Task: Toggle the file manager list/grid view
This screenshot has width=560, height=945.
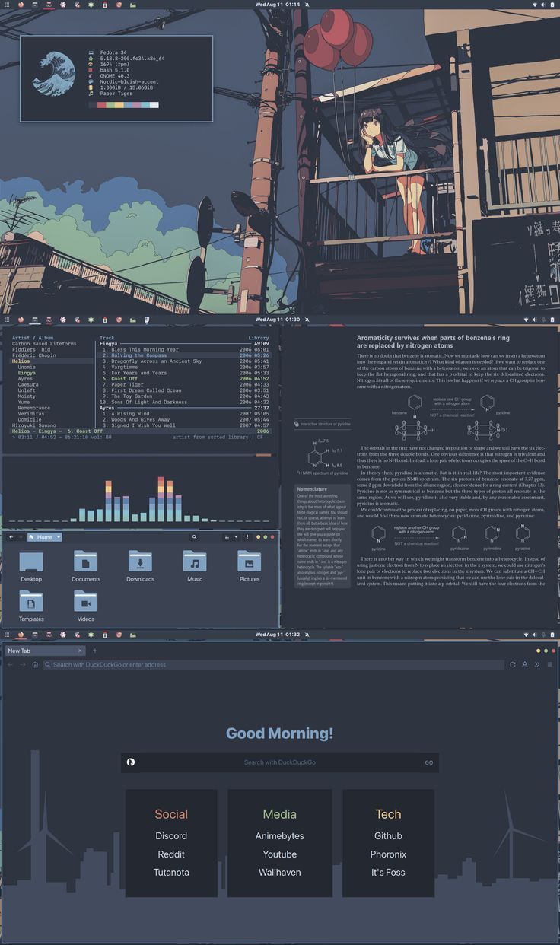Action: (x=227, y=537)
